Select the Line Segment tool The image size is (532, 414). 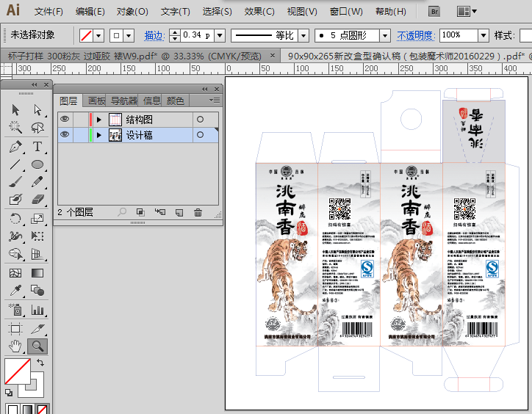pyautogui.click(x=15, y=164)
